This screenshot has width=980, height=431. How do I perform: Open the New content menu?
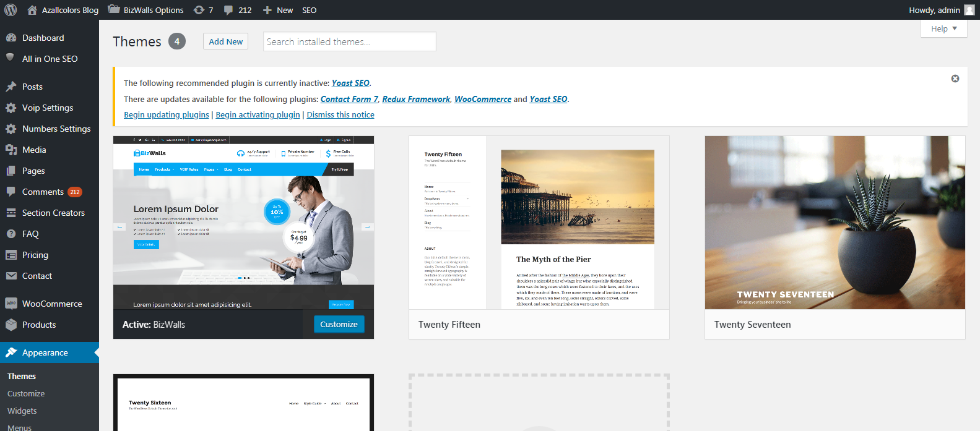[x=278, y=10]
